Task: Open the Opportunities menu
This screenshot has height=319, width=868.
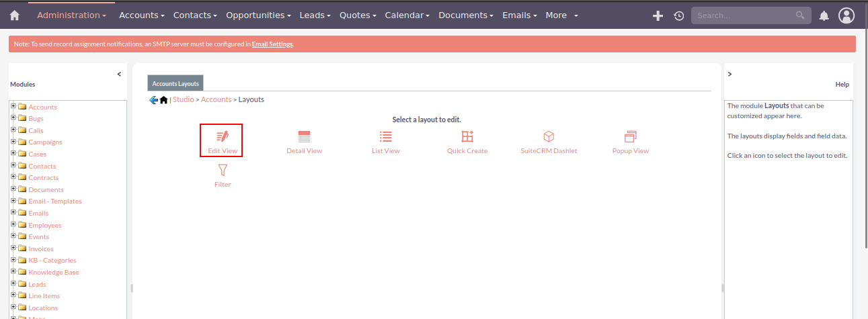Action: tap(258, 15)
